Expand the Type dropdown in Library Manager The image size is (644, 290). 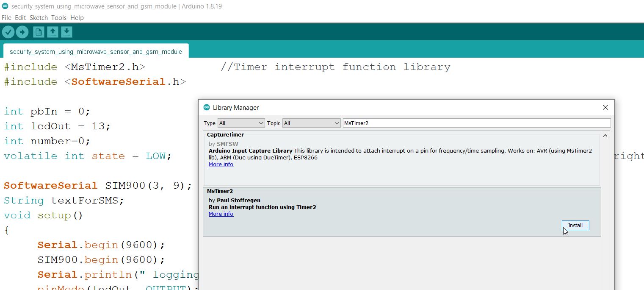[241, 123]
